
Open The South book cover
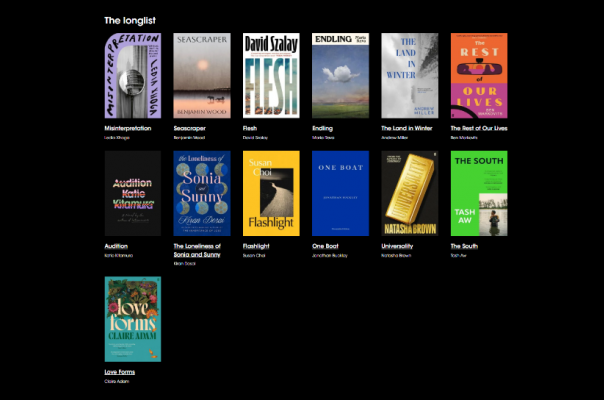(x=479, y=193)
